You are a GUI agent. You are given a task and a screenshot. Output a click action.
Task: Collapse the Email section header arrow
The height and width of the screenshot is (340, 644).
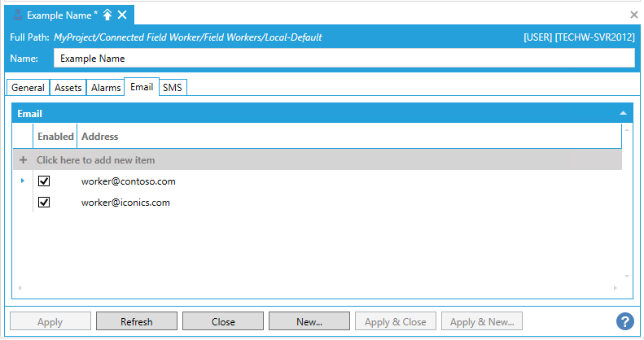(x=623, y=114)
